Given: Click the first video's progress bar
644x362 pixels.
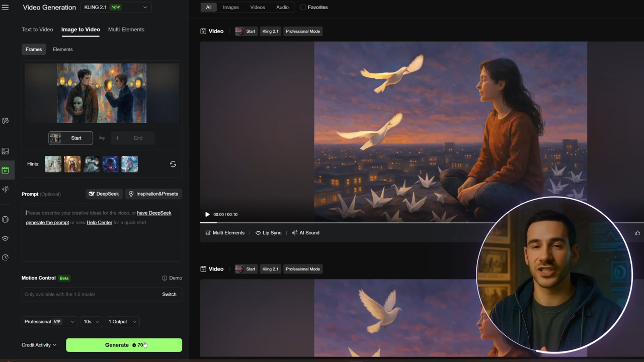Looking at the screenshot, I should [x=422, y=222].
